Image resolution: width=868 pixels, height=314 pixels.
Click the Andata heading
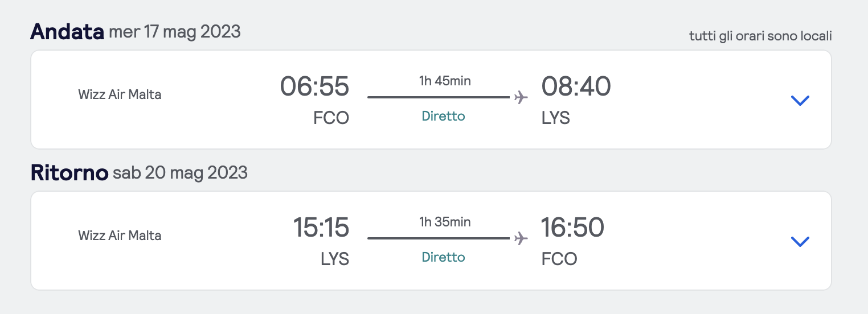click(67, 31)
